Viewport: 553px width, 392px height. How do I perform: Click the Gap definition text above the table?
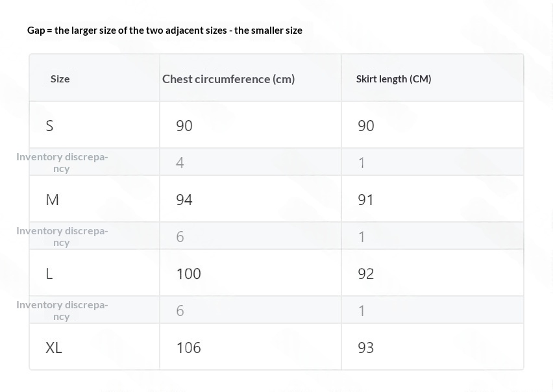click(x=165, y=31)
